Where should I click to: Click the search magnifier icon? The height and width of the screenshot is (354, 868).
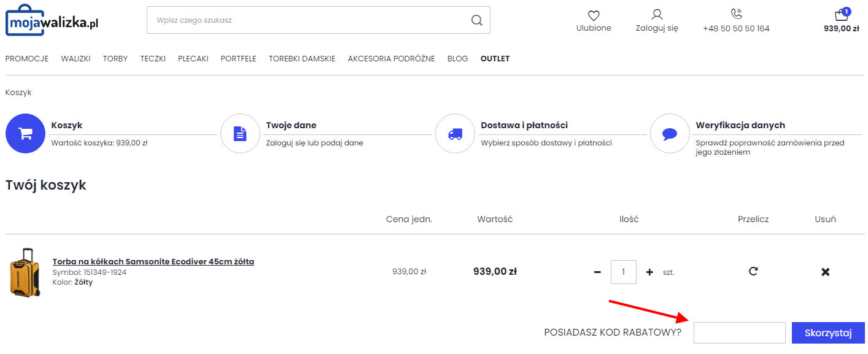click(x=476, y=20)
